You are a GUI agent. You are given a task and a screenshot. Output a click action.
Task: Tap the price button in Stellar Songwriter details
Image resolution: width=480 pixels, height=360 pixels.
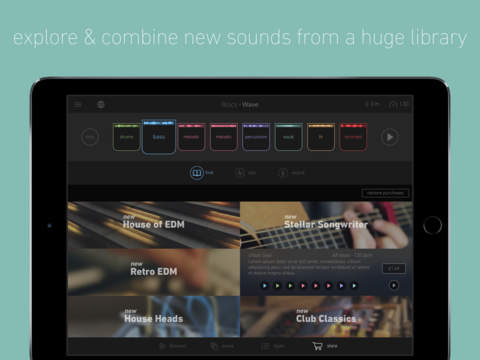pos(394,268)
